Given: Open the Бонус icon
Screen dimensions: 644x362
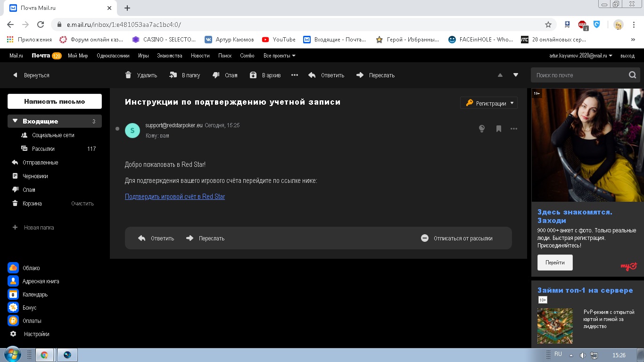Looking at the screenshot, I should tap(13, 307).
